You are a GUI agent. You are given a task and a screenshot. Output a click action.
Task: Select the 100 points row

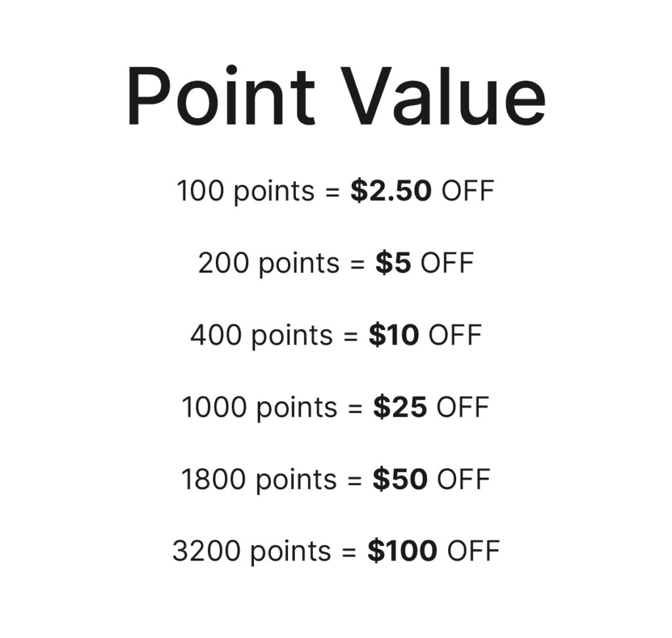[335, 191]
